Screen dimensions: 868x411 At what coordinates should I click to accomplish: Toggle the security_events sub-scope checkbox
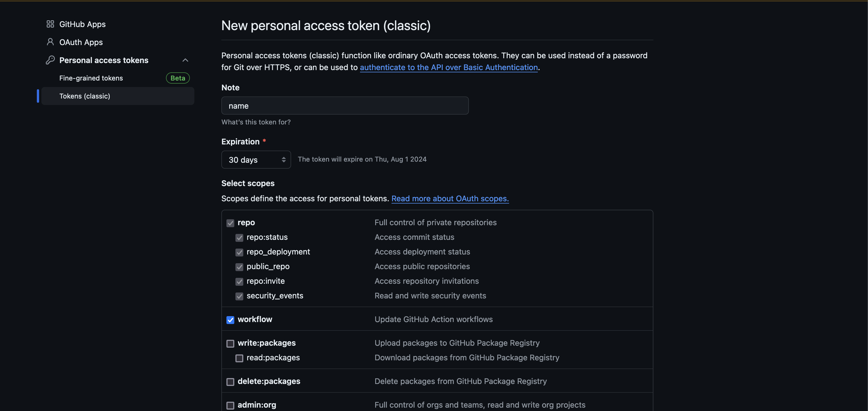point(239,296)
